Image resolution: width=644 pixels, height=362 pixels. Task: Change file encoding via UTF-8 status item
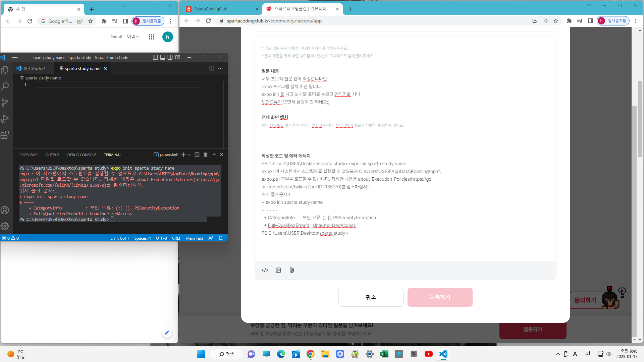click(x=161, y=238)
